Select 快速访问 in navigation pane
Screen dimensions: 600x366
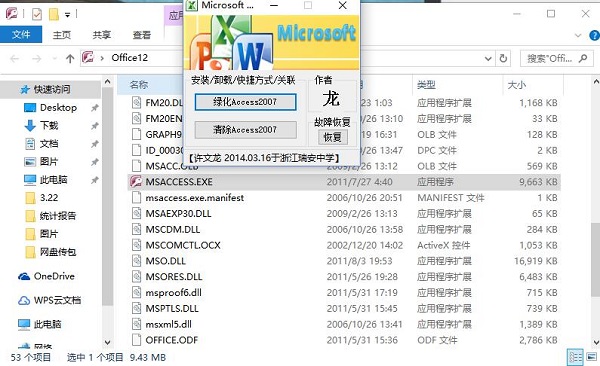click(52, 89)
